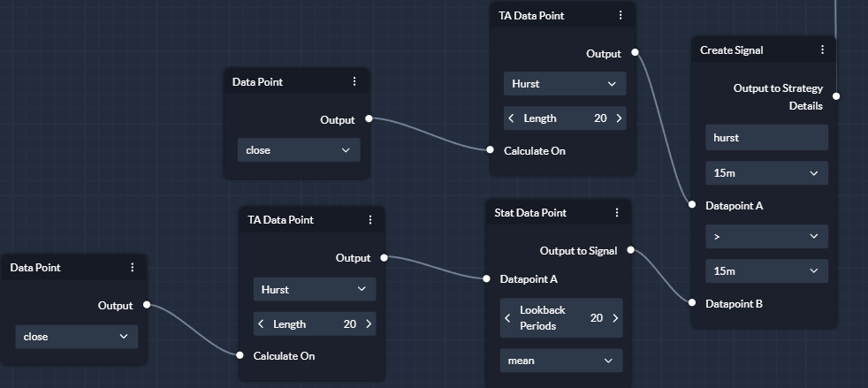The width and height of the screenshot is (868, 388).
Task: Decrease Lookback Periods value
Action: point(508,318)
